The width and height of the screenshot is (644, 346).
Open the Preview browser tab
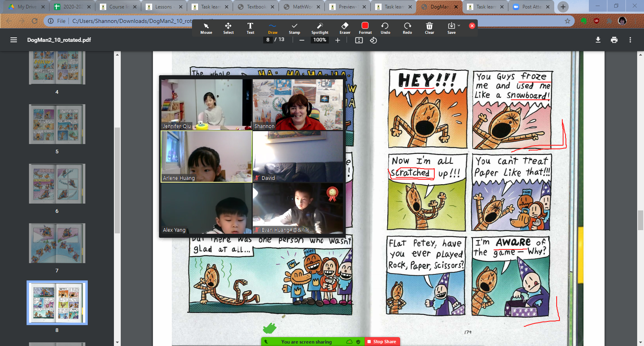click(348, 7)
